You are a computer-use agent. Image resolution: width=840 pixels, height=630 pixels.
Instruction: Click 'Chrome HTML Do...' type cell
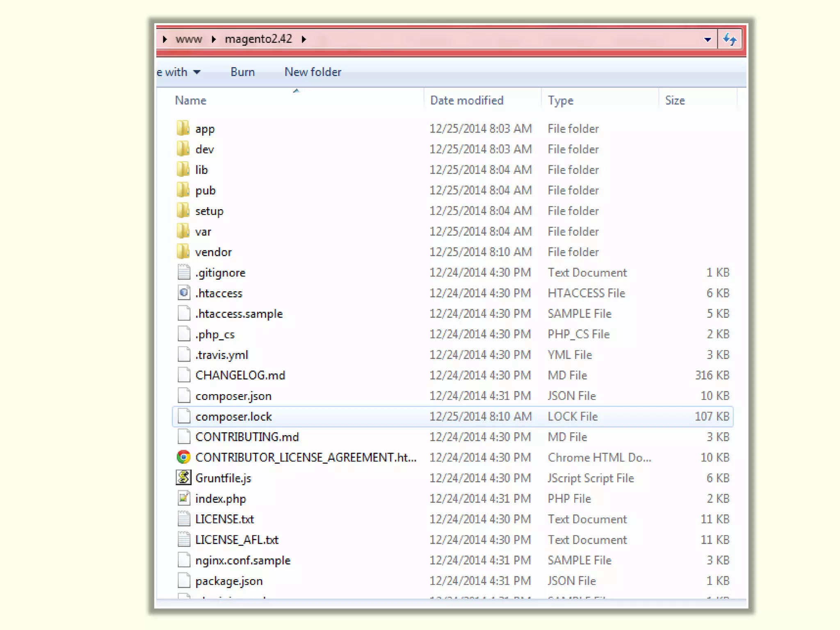[599, 457]
